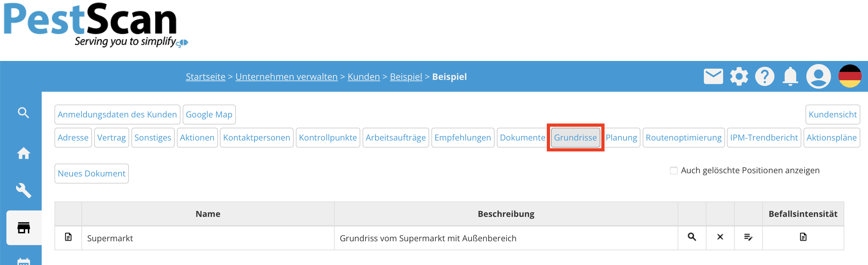868x265 pixels.
Task: Open the user profile avatar menu
Action: pyautogui.click(x=818, y=76)
